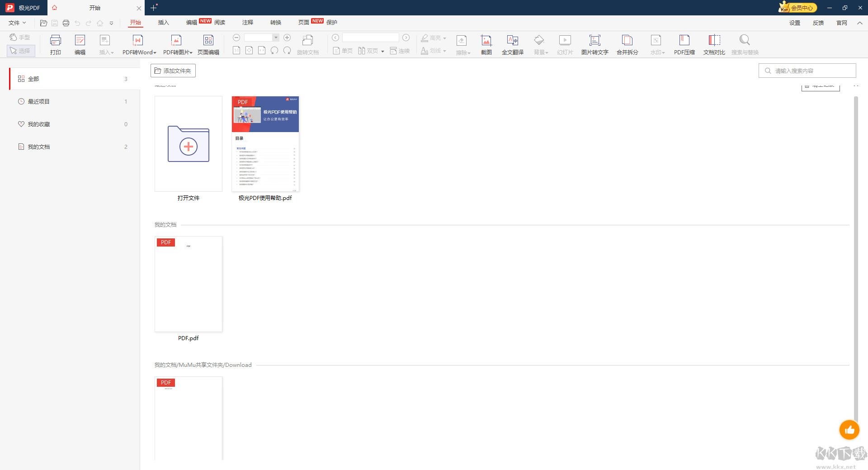Switch to the 阅读 ribbon tab
The width and height of the screenshot is (868, 470).
click(220, 23)
